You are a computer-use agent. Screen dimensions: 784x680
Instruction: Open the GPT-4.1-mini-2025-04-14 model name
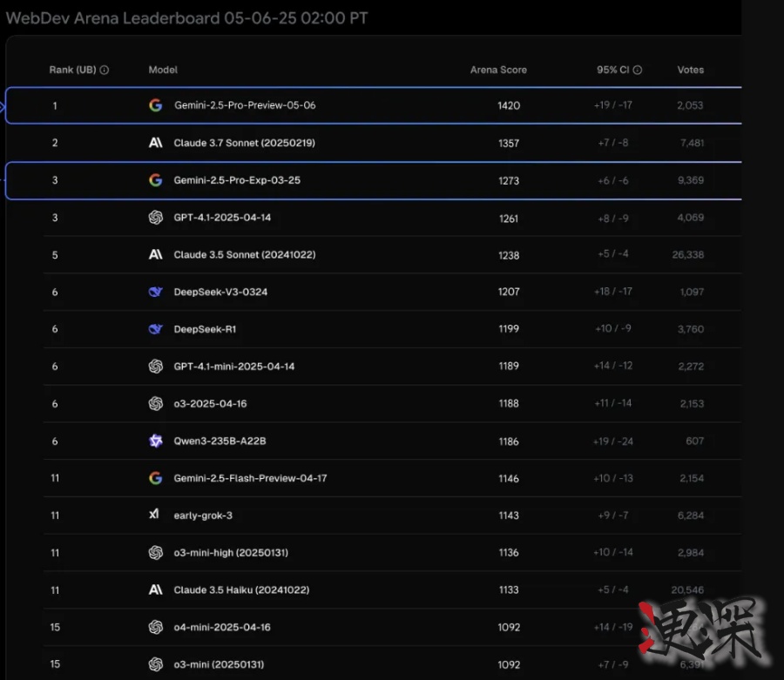pyautogui.click(x=233, y=367)
